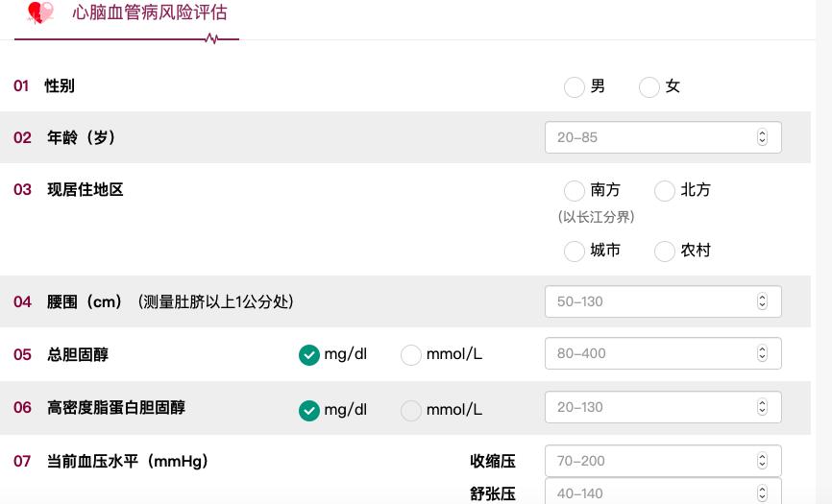
Task: Select the 男 gender radio button
Action: click(x=575, y=87)
